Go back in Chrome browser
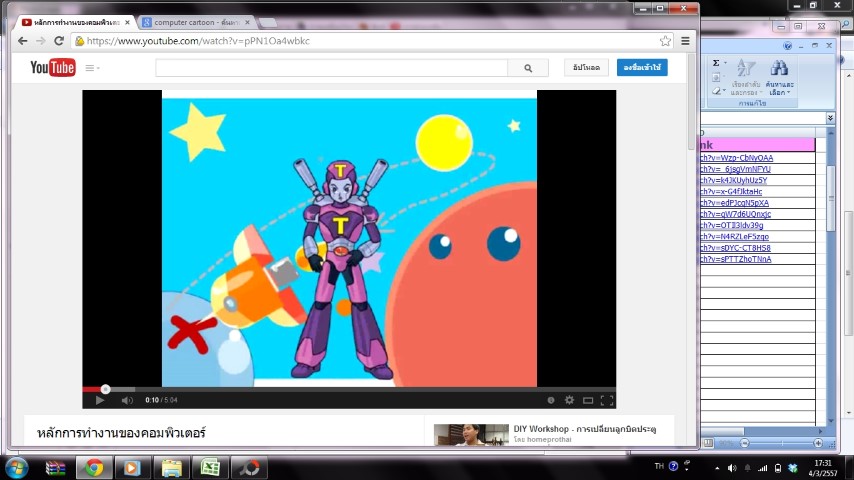This screenshot has width=854, height=480. point(22,41)
